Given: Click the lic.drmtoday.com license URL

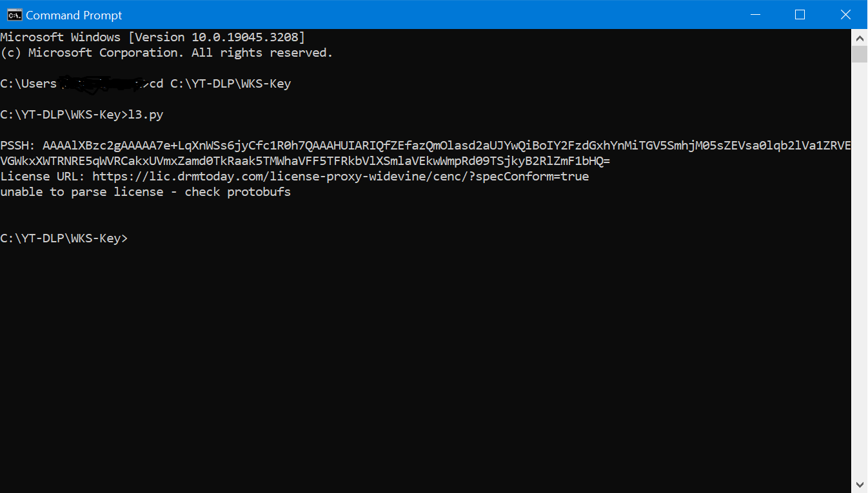Looking at the screenshot, I should click(340, 177).
